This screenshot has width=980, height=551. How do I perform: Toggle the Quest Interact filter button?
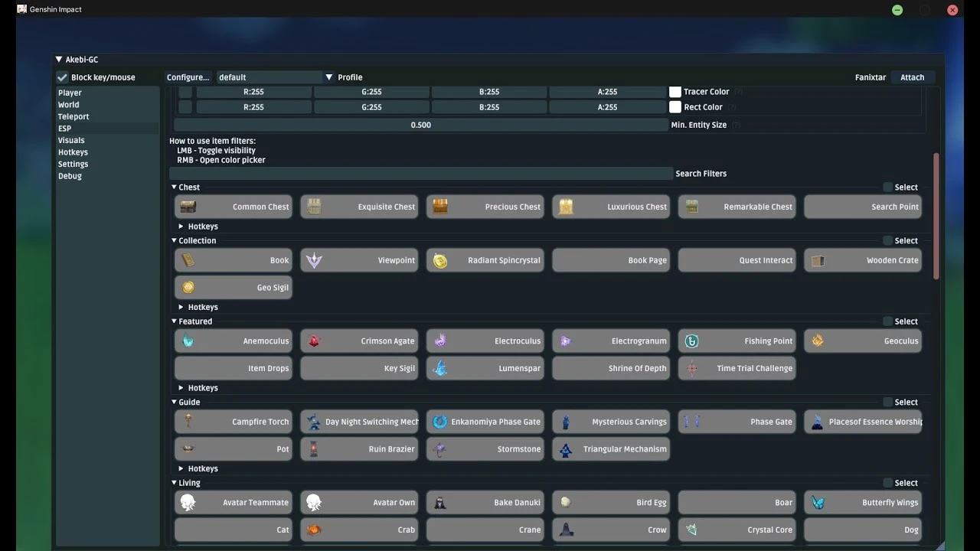click(737, 260)
